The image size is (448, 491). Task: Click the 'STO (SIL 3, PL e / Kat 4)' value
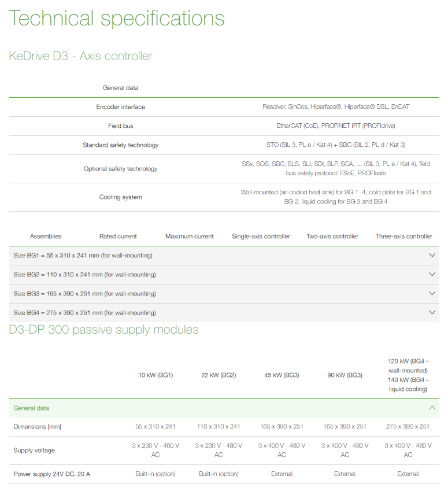tap(336, 145)
